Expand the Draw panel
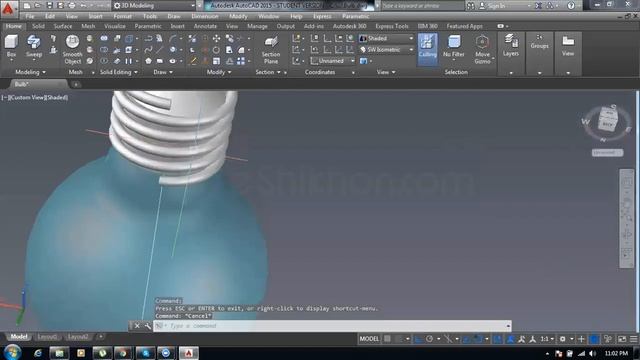 click(163, 72)
